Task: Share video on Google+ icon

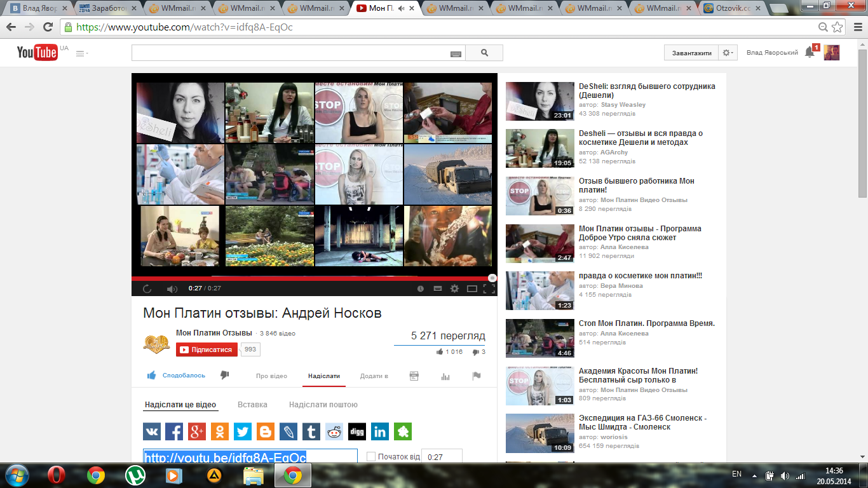Action: click(197, 431)
